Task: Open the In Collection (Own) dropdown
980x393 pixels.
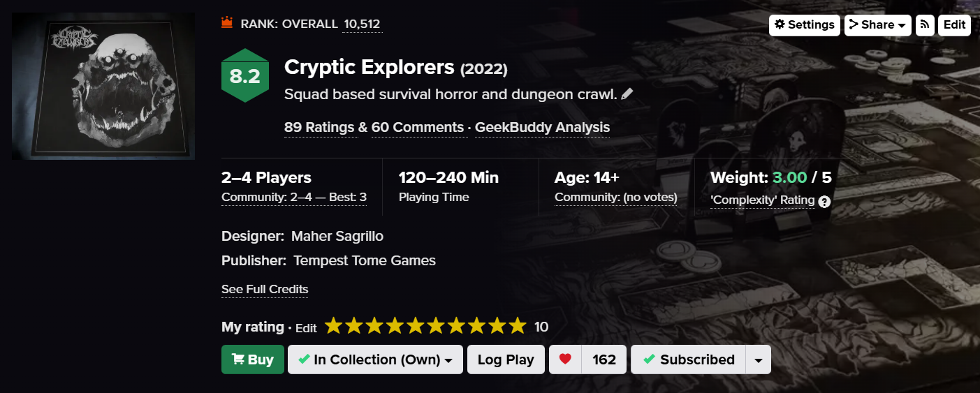Action: click(x=375, y=359)
